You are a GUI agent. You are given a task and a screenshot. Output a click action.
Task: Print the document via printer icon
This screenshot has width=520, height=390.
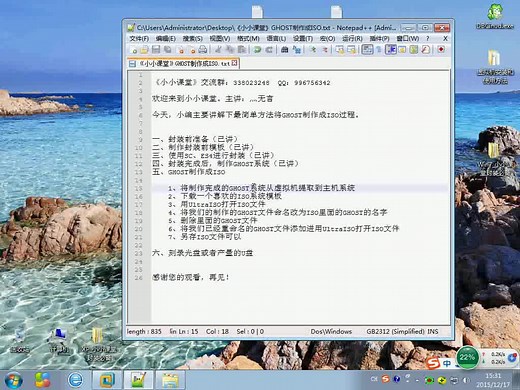tap(203, 50)
